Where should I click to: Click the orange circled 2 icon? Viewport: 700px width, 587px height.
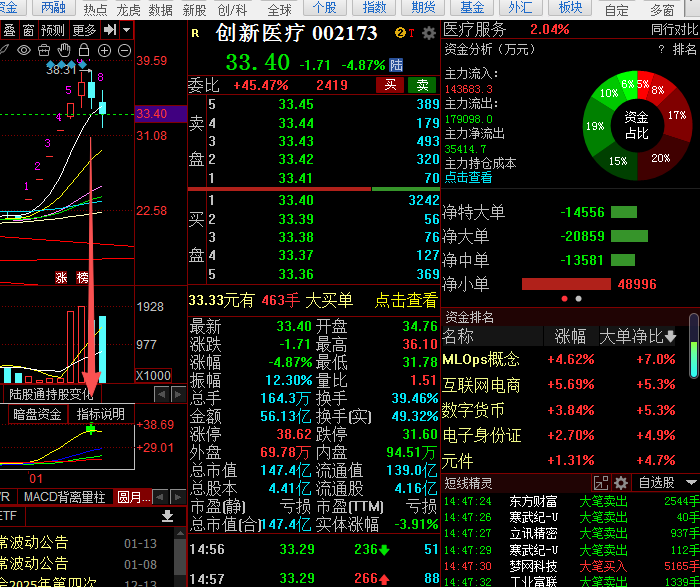[x=400, y=33]
